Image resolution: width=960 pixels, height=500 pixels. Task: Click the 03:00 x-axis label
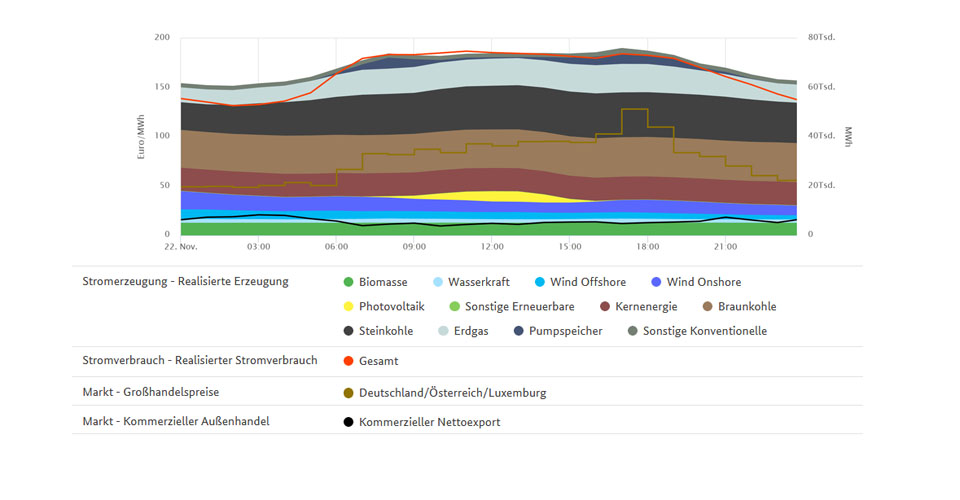(x=258, y=247)
